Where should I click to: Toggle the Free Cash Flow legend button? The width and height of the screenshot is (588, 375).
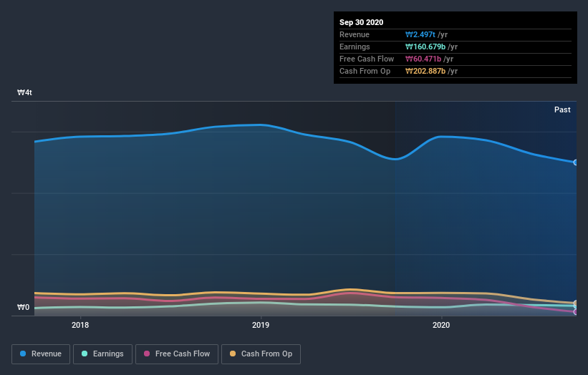coord(177,354)
